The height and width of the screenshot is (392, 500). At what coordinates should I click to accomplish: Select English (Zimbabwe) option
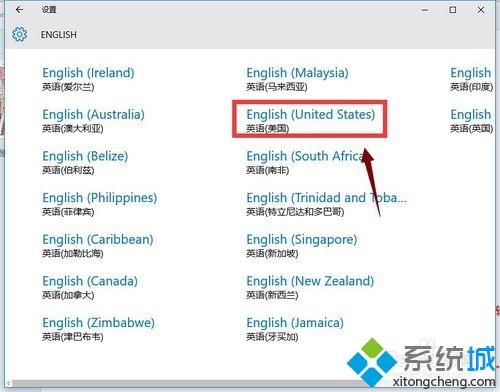99,329
